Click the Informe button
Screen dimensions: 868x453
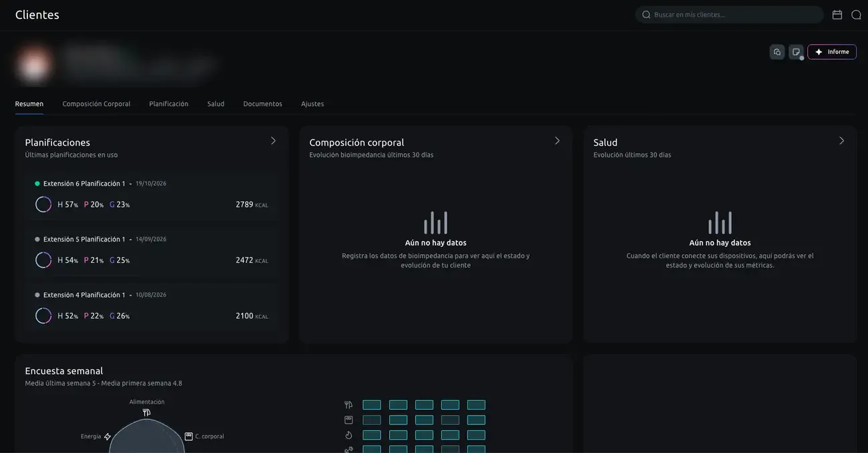[x=832, y=52]
